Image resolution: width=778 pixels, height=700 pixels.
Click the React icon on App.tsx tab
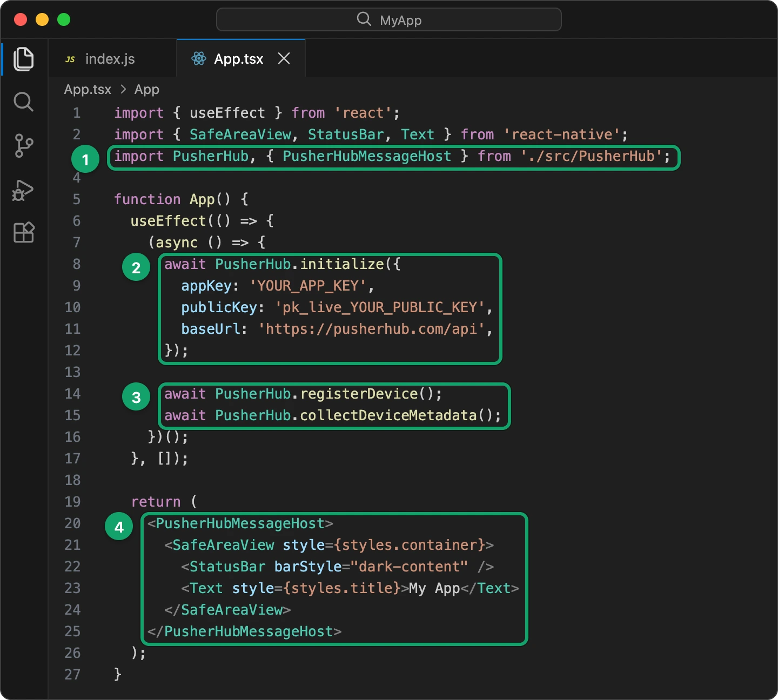(199, 58)
